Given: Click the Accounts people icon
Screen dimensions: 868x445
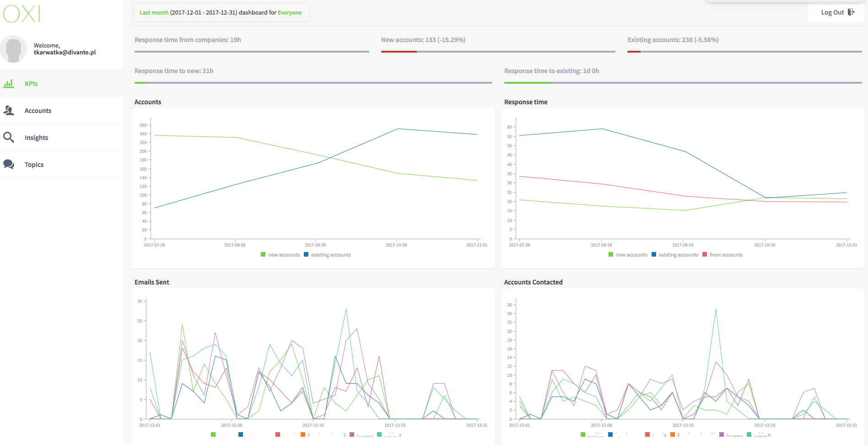Looking at the screenshot, I should [x=9, y=110].
